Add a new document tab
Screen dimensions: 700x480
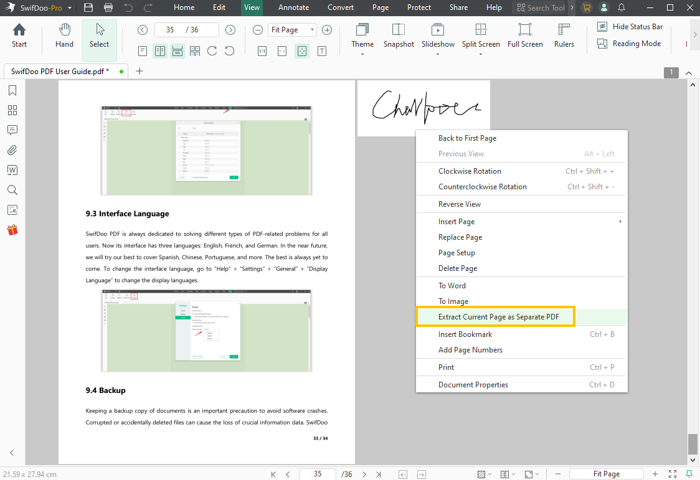pos(139,71)
